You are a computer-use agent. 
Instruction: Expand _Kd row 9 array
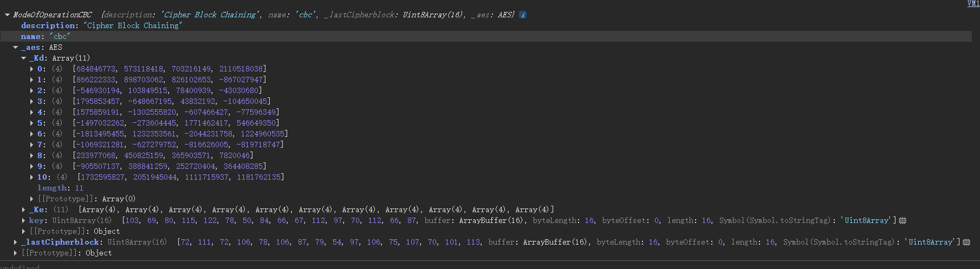(32, 166)
